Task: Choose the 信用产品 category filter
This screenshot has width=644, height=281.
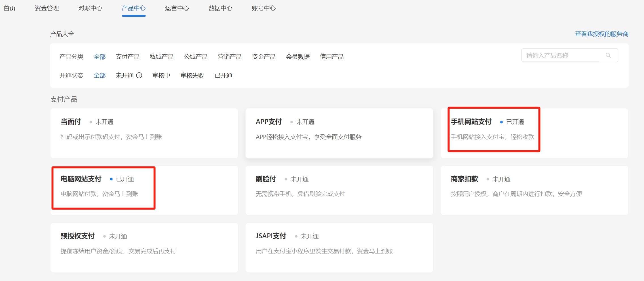Action: coord(331,57)
